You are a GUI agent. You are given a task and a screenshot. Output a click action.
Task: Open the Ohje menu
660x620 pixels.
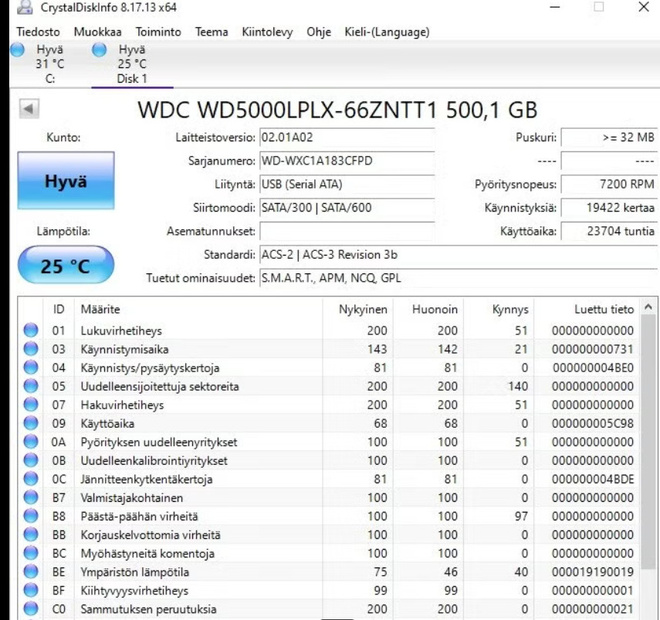319,32
